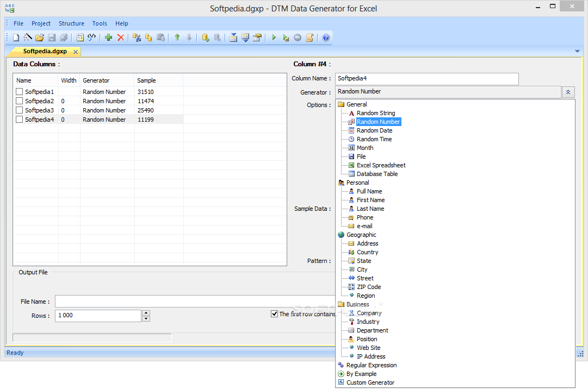Click the Column Name field containing Softpedia4

coord(427,79)
